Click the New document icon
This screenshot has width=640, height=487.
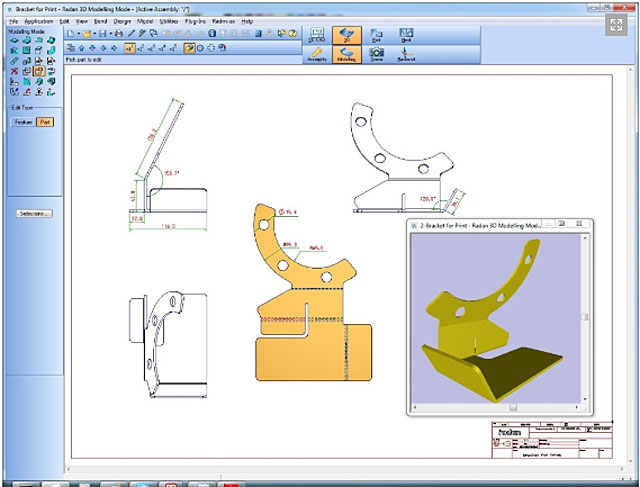click(71, 33)
